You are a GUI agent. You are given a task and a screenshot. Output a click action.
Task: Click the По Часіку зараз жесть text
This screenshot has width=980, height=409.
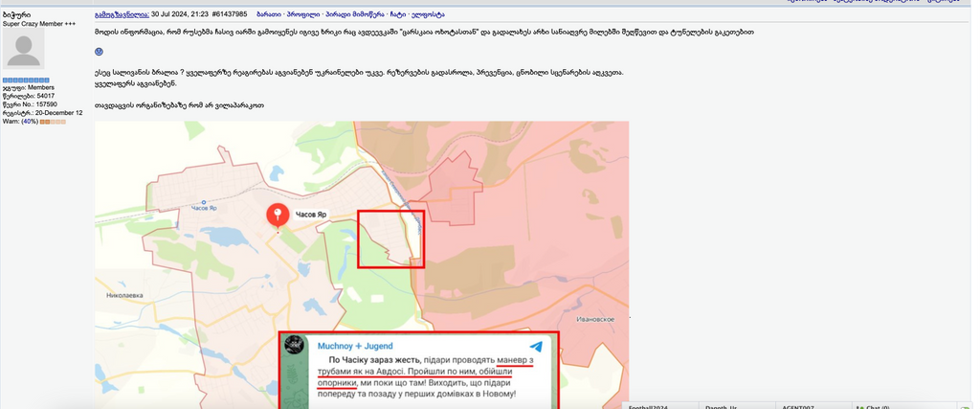click(374, 360)
